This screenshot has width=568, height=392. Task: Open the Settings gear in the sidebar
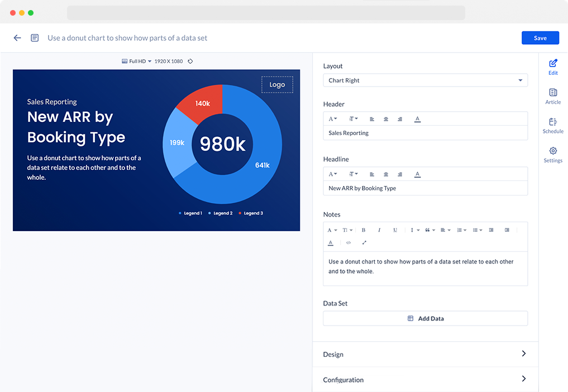553,155
